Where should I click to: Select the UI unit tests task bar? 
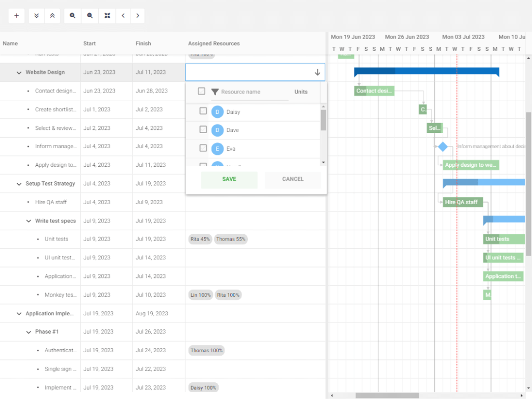(x=503, y=258)
